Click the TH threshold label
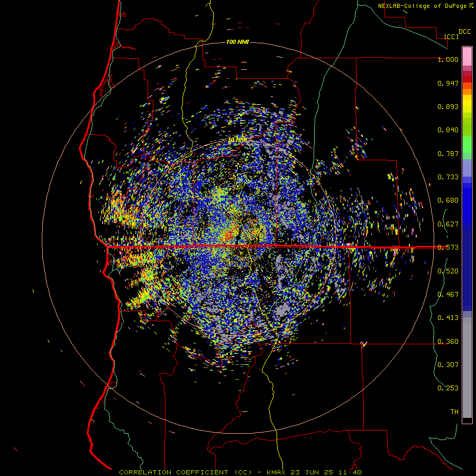Viewport: 476px width, 476px height. pos(454,412)
